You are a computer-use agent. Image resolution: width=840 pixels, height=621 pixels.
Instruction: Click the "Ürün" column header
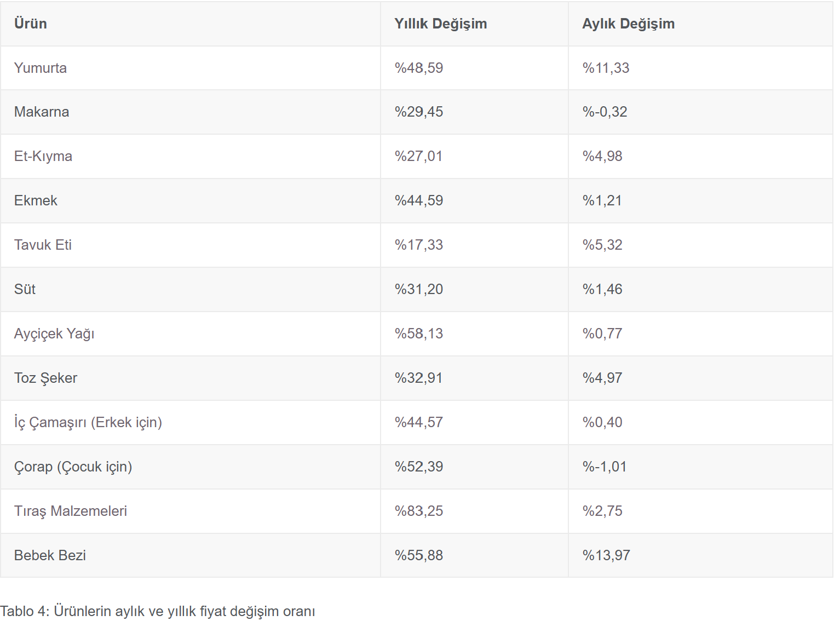tap(31, 24)
